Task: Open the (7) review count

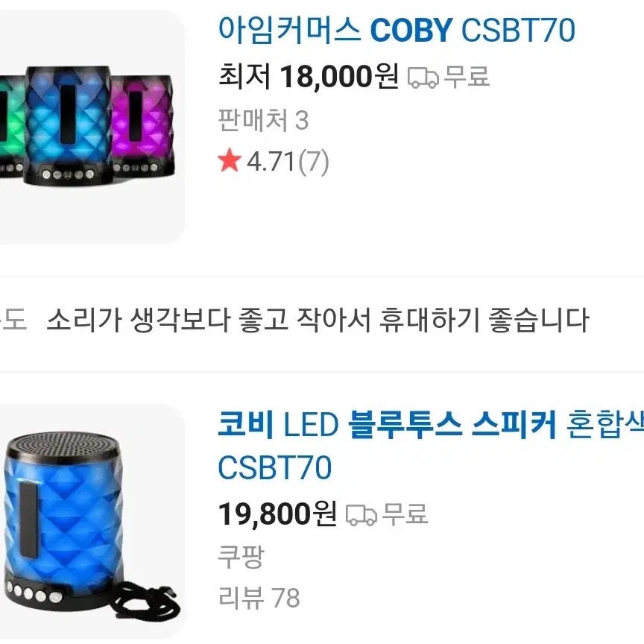Action: click(313, 162)
